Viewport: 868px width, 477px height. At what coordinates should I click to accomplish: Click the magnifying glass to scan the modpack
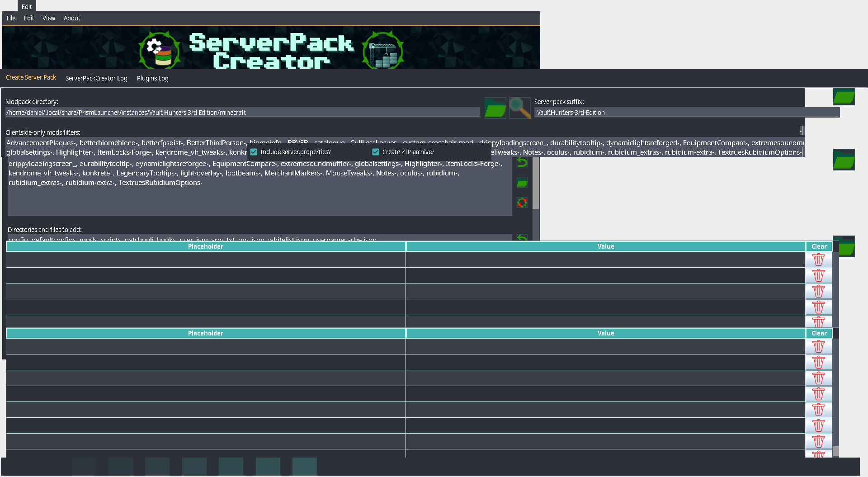pos(519,108)
